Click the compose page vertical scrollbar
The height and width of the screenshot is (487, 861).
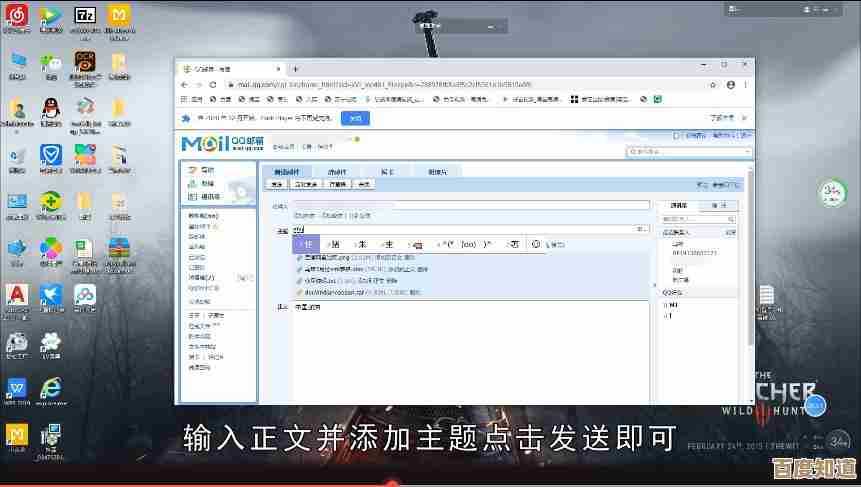[751, 258]
